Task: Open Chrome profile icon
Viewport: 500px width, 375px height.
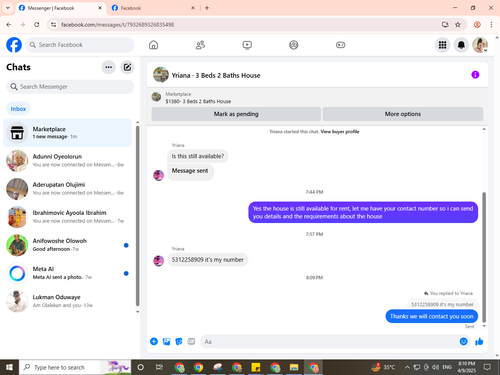Action: [477, 24]
